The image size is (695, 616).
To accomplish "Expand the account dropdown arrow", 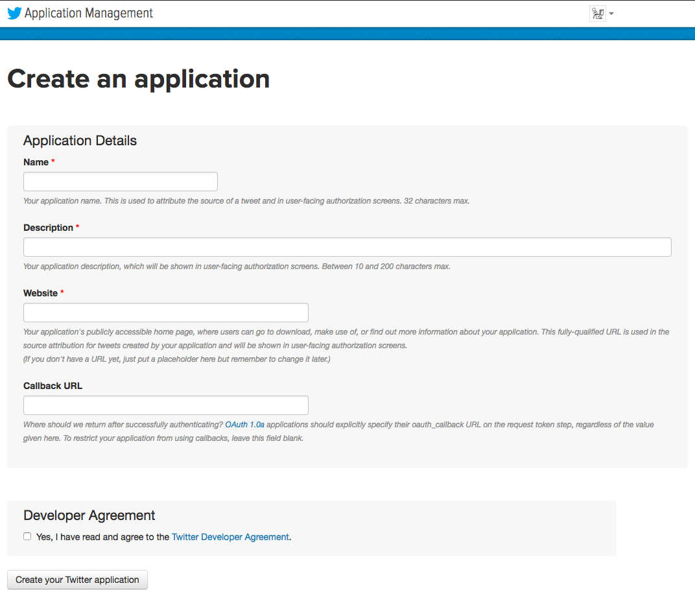I will coord(611,14).
